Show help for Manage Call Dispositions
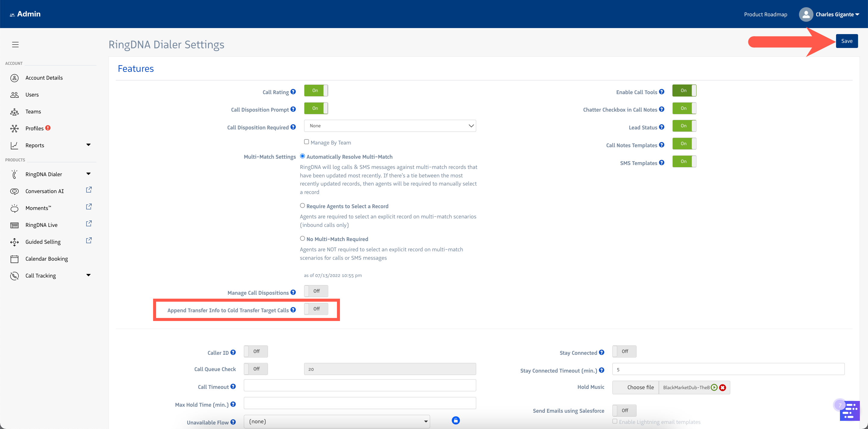The height and width of the screenshot is (429, 868). tap(293, 292)
